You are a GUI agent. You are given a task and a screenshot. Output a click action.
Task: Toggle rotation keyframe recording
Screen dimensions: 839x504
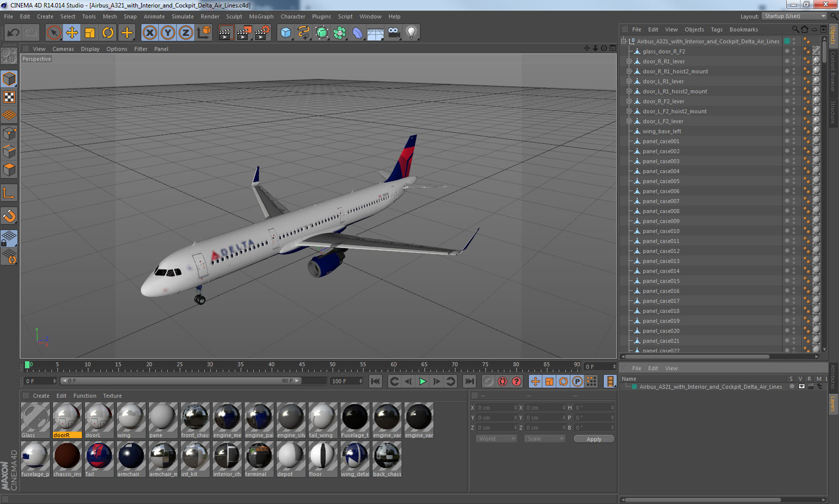click(563, 381)
